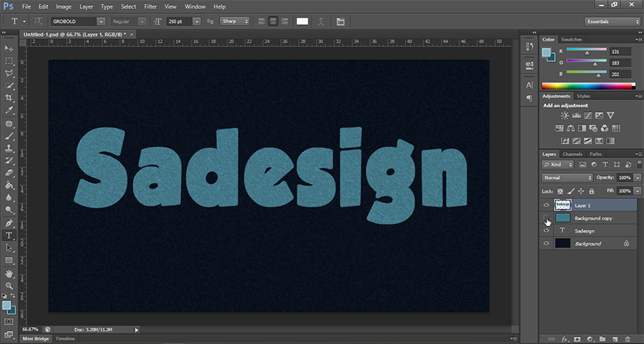Select the Horizontal Type tool in the toolbox
Screen dimensions: 644x344
(x=9, y=236)
